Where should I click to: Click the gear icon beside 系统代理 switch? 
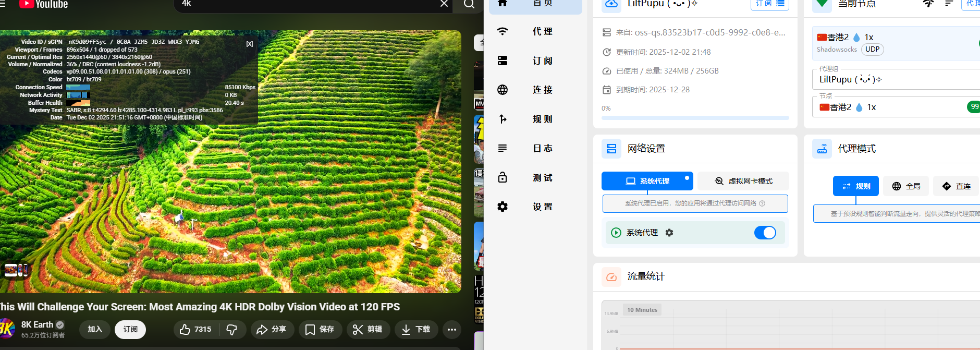tap(669, 233)
